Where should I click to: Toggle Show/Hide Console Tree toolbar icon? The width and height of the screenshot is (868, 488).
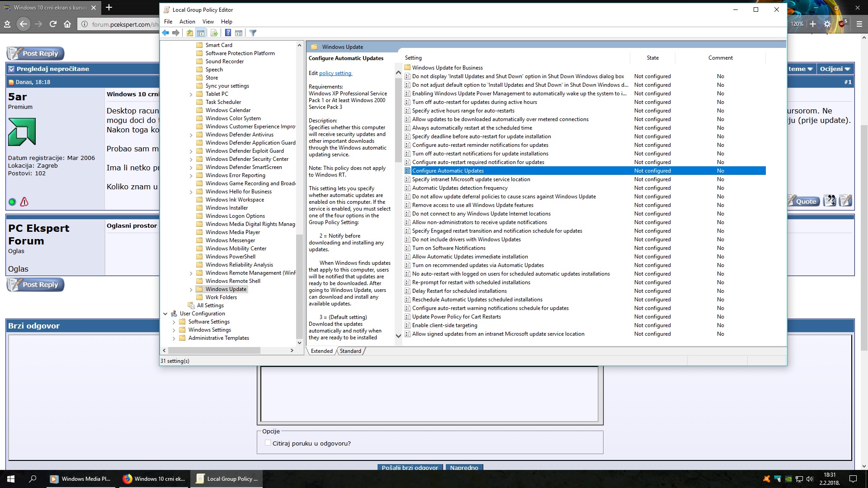pos(201,33)
